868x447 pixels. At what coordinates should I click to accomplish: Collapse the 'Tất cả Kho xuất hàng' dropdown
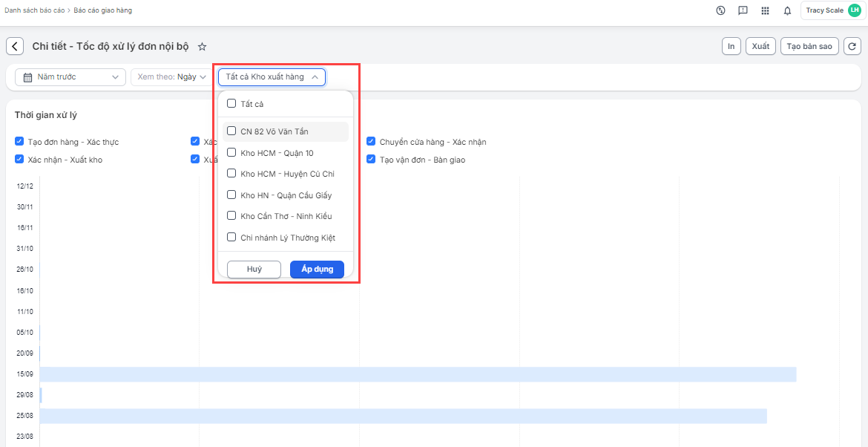point(272,77)
